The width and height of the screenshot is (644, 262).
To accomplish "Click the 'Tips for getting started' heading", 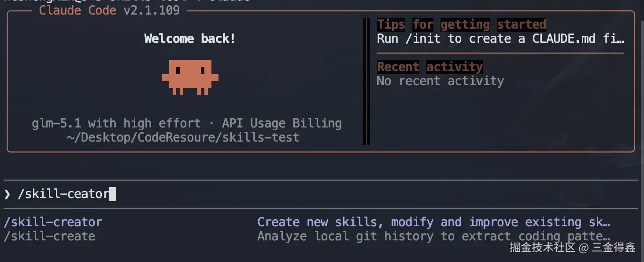I will click(x=462, y=24).
